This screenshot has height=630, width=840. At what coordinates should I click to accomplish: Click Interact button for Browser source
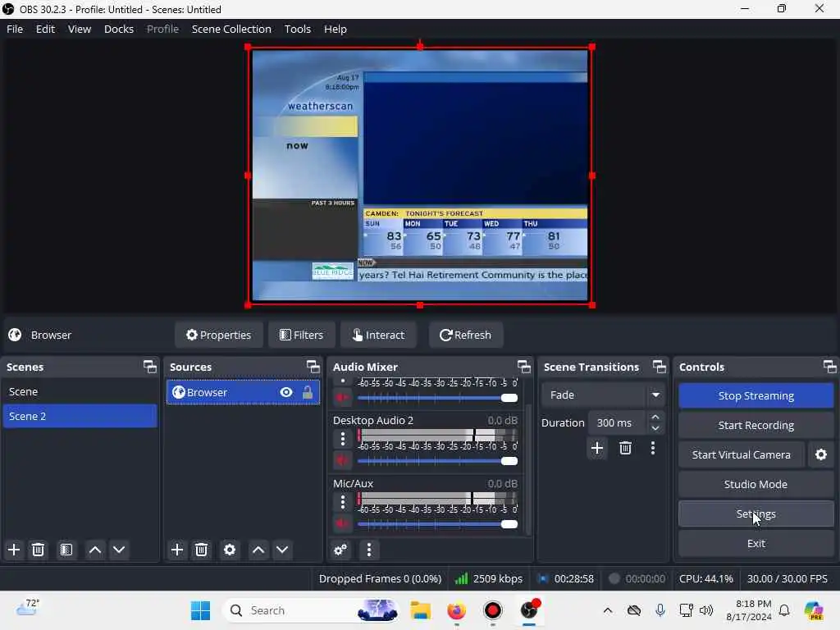(379, 335)
